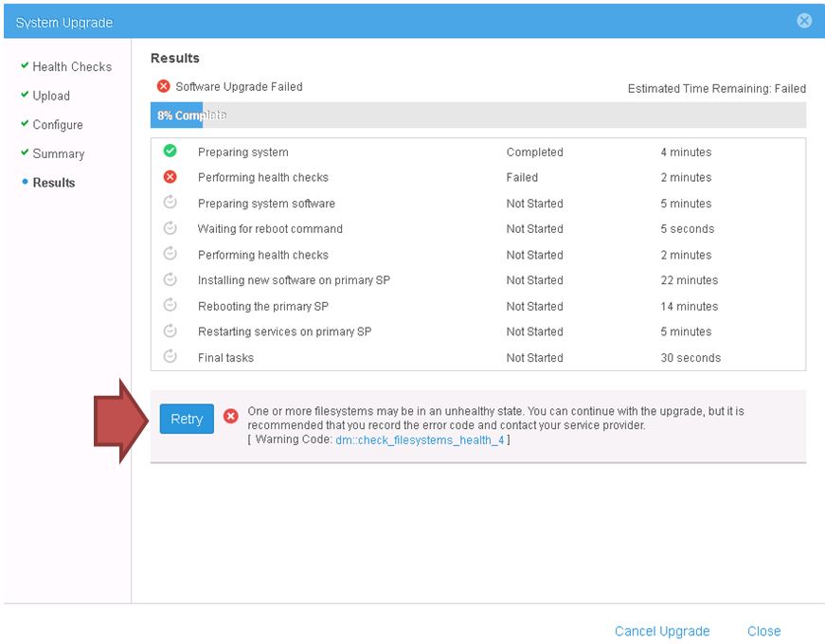Click the error icon next to Software Upgrade Failed
Screen dimensions: 825x644
[x=161, y=87]
